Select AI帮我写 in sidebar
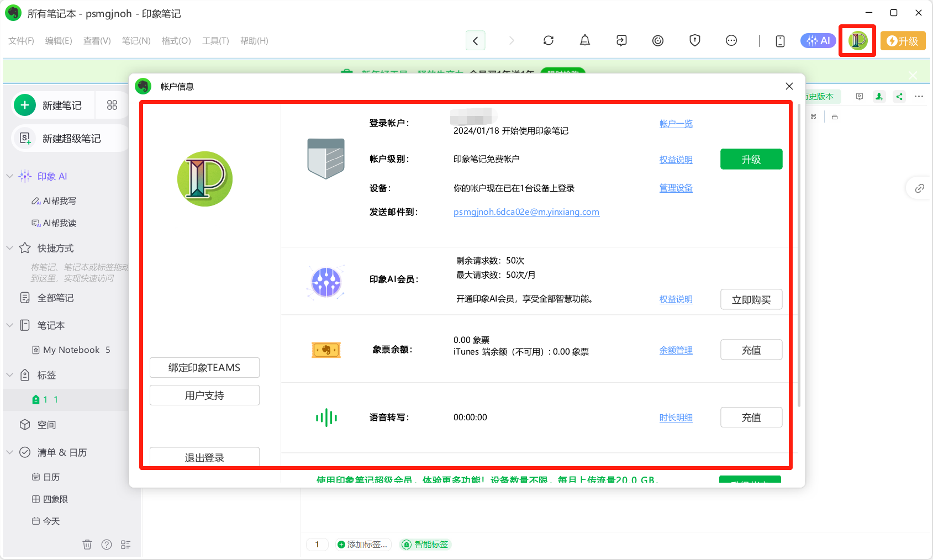 point(54,201)
